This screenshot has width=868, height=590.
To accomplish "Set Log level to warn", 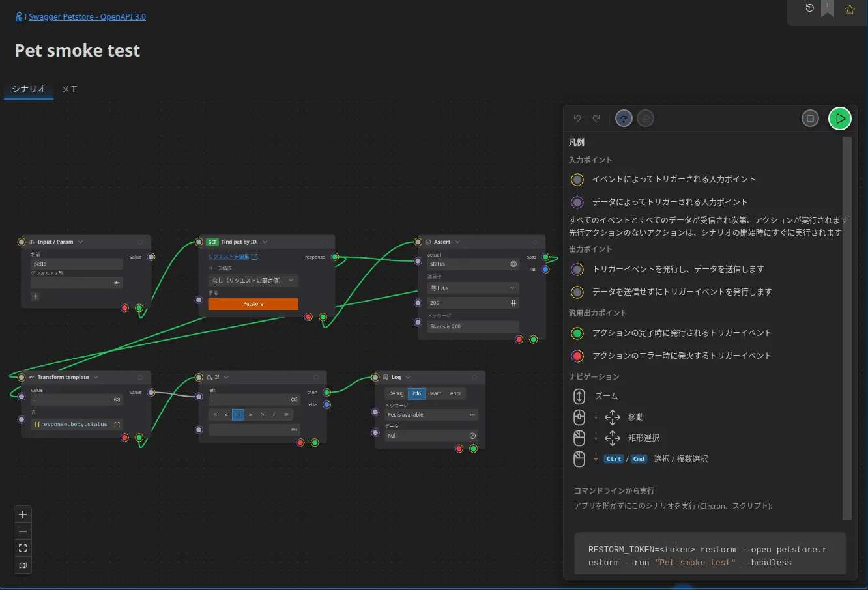I will pyautogui.click(x=435, y=394).
